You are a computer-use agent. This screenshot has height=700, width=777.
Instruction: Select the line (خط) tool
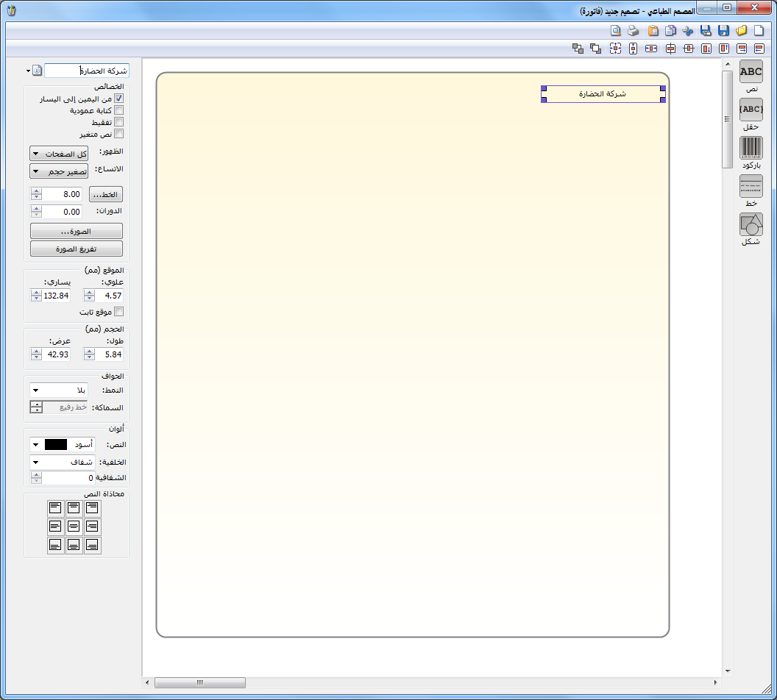751,186
